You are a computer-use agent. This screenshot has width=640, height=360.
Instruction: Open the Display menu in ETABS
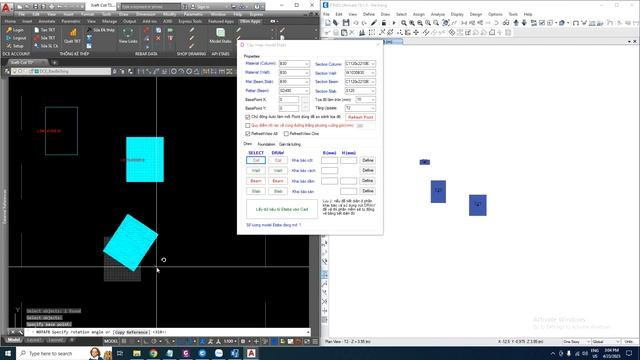pos(457,14)
